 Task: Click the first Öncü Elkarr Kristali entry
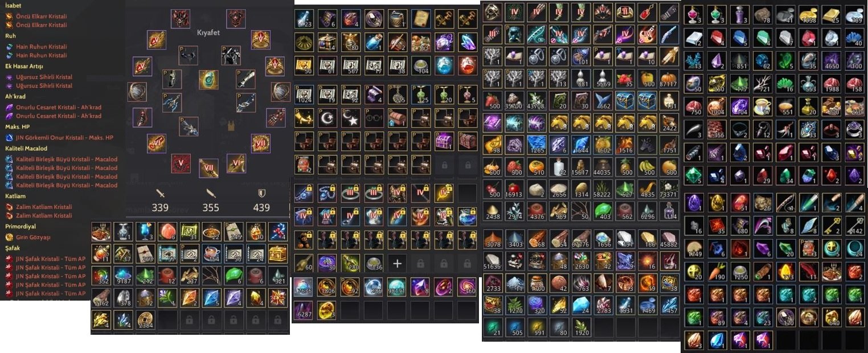36,17
